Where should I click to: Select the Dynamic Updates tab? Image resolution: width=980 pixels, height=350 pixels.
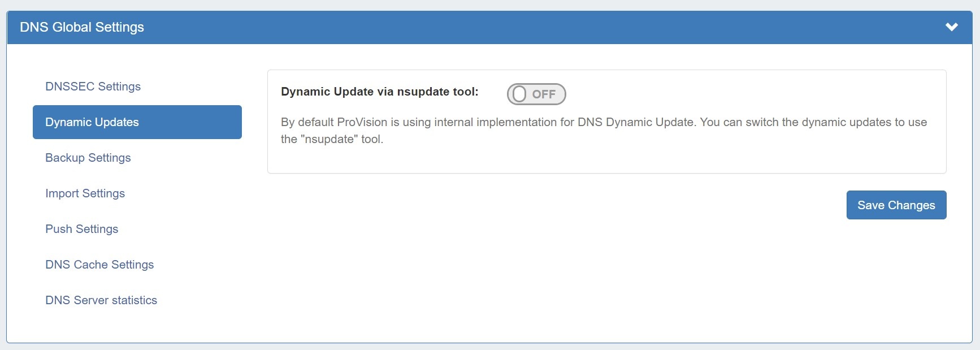(137, 122)
